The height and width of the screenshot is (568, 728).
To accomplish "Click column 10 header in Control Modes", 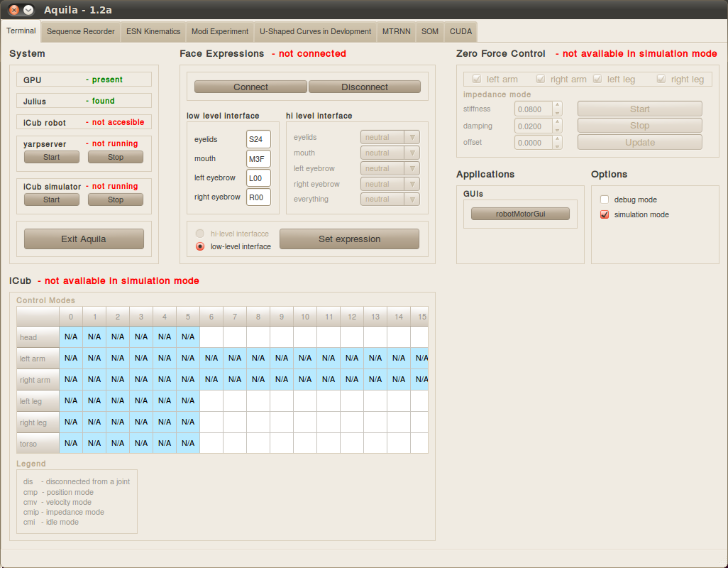I will 305,317.
